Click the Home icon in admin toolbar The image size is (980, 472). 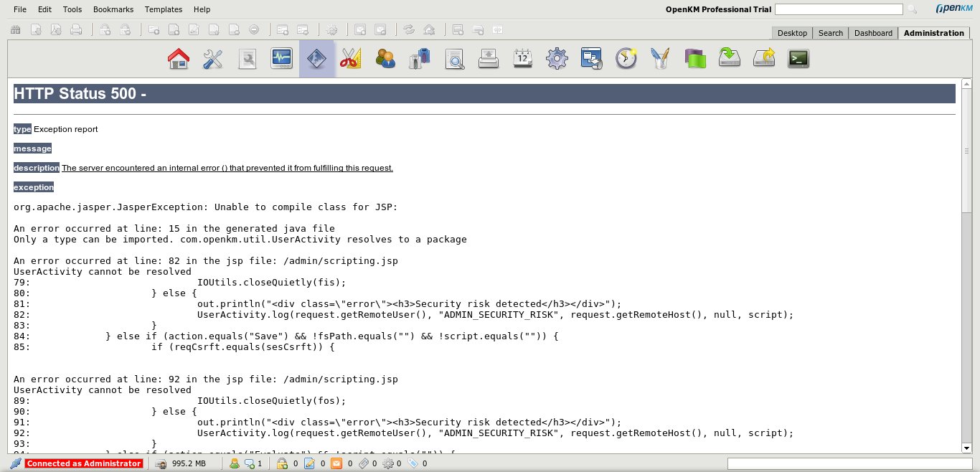click(179, 59)
